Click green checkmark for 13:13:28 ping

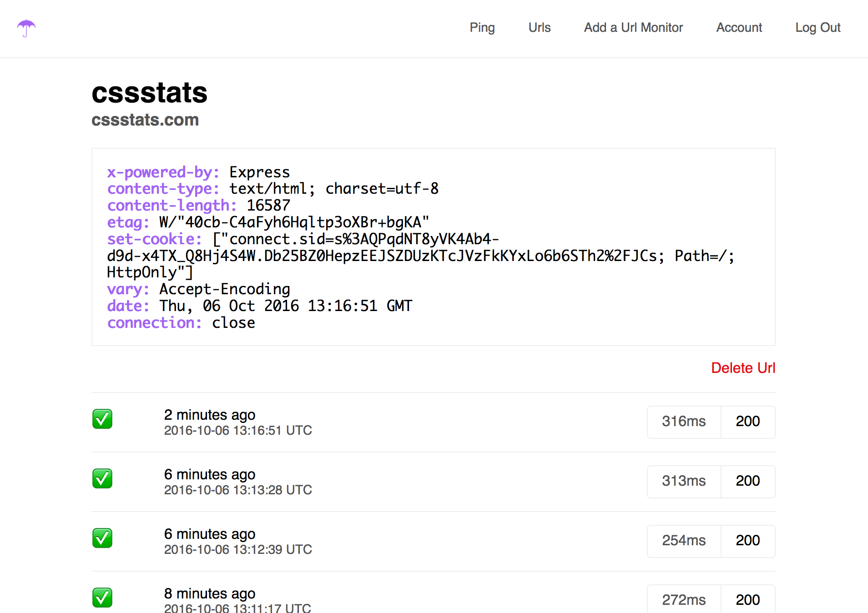102,478
